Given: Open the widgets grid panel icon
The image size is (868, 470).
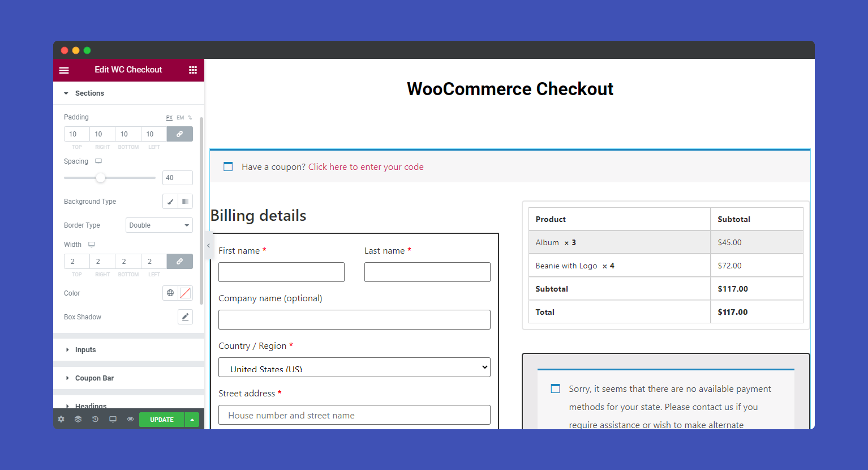Looking at the screenshot, I should click(x=193, y=70).
